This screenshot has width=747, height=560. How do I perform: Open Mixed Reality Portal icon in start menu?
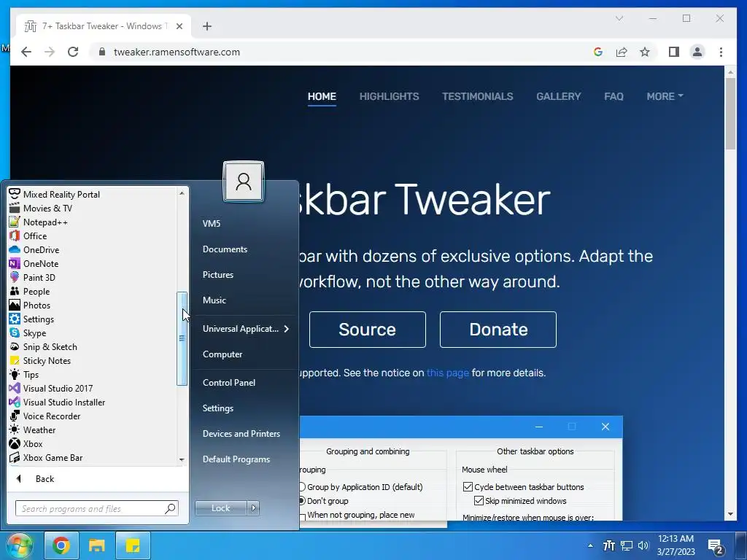15,194
